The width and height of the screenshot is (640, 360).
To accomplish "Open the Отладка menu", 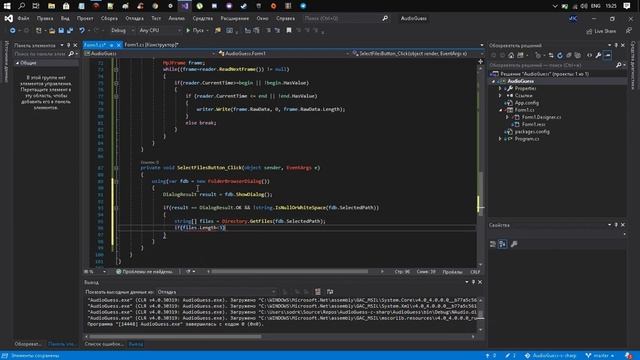I will [134, 18].
